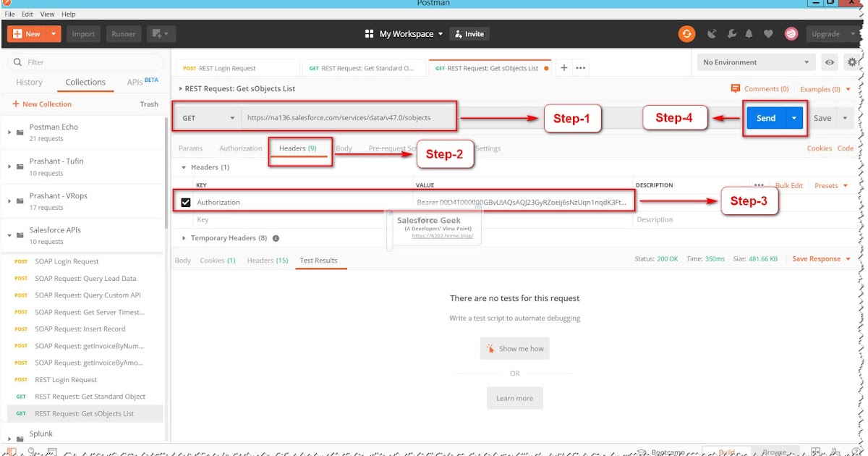Expand the request name description arrow
The width and height of the screenshot is (868, 456).
(x=180, y=88)
